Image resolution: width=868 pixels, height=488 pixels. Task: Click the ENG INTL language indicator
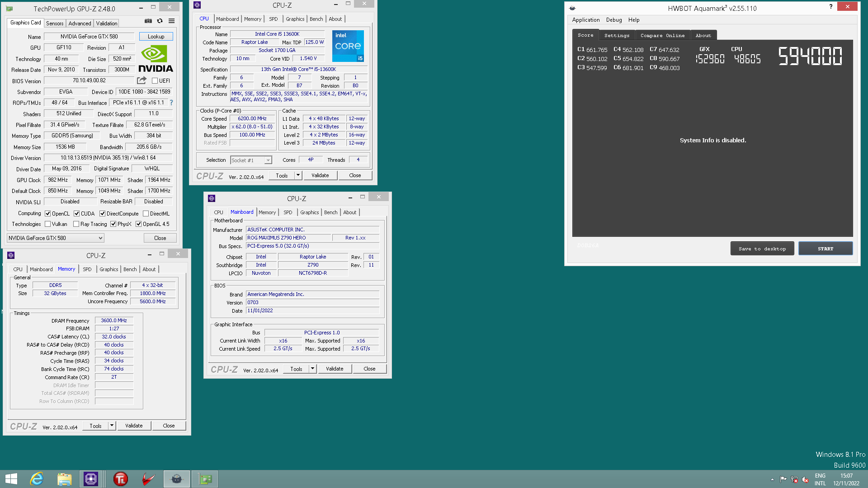click(820, 479)
